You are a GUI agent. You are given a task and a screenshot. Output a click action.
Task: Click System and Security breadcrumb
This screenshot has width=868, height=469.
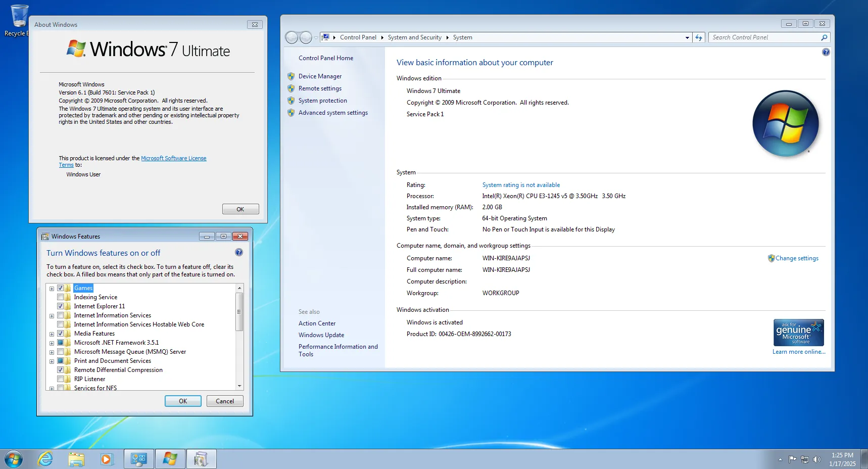[415, 37]
